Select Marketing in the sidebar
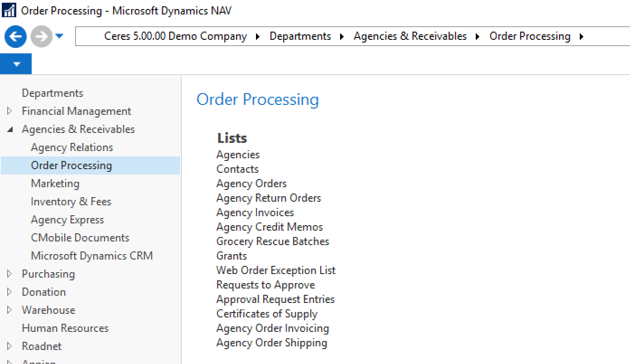 point(55,183)
